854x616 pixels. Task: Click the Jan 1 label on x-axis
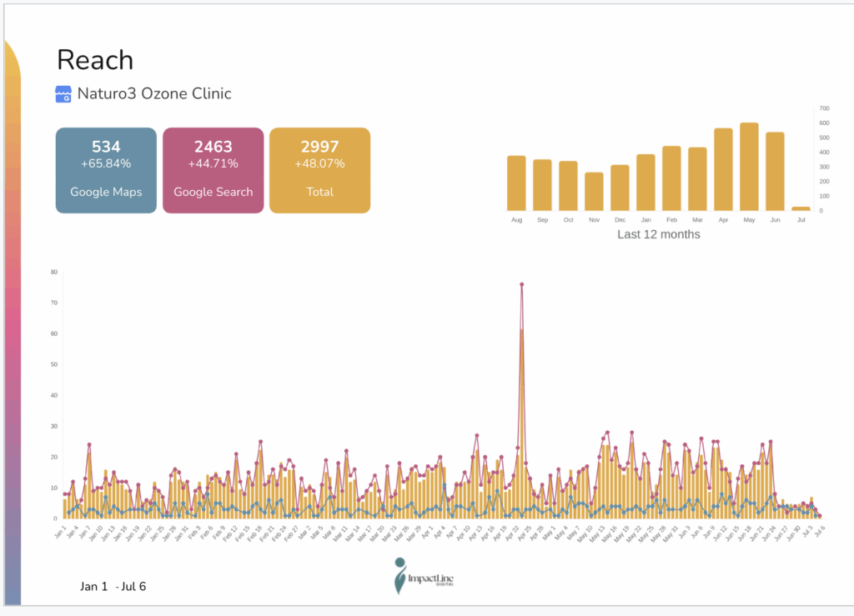(x=59, y=533)
